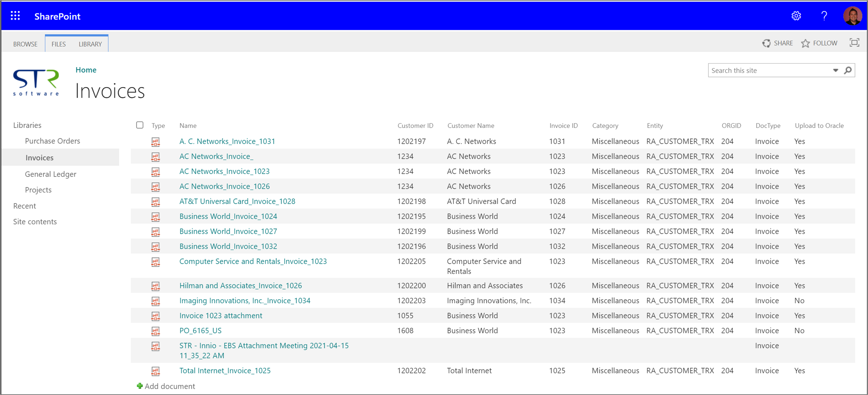Open the help question mark icon
This screenshot has height=395, width=868.
(x=824, y=16)
